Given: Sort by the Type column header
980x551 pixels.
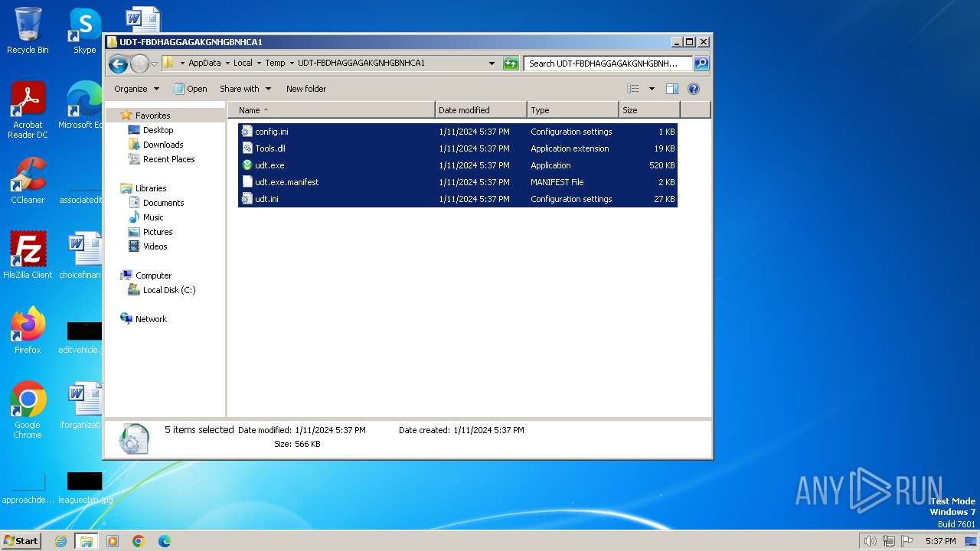Looking at the screenshot, I should [x=573, y=110].
